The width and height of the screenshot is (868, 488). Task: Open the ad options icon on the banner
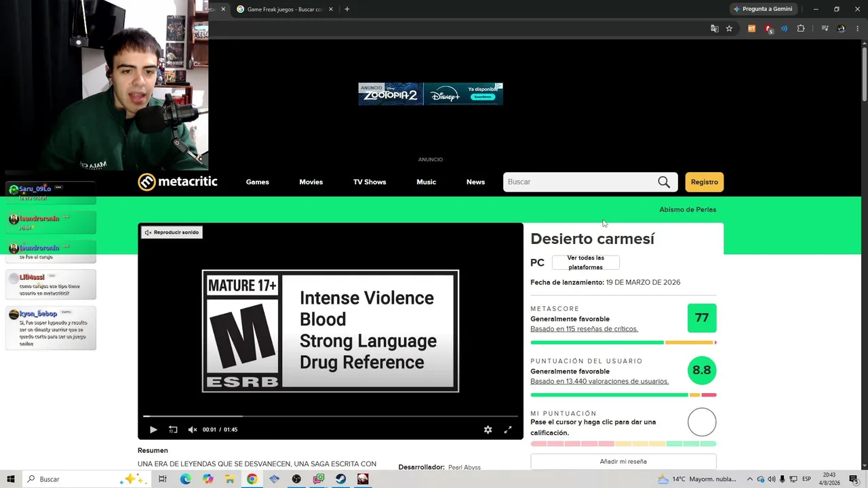498,87
